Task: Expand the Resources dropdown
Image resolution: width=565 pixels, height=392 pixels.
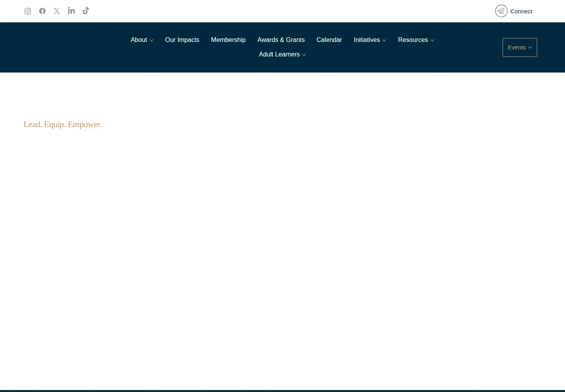Action: tap(416, 40)
